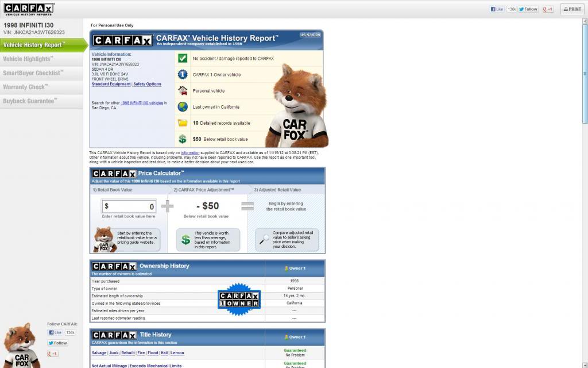Click the PRINT button
The height and width of the screenshot is (368, 588).
point(572,9)
